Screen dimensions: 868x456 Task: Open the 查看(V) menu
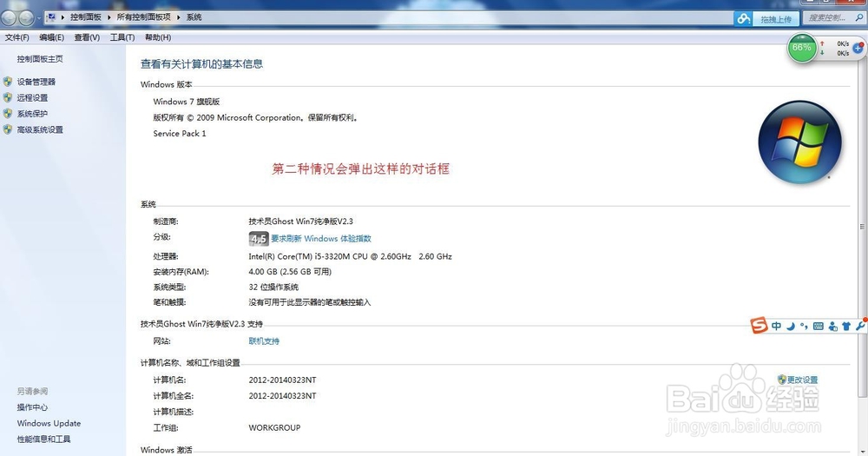(87, 37)
